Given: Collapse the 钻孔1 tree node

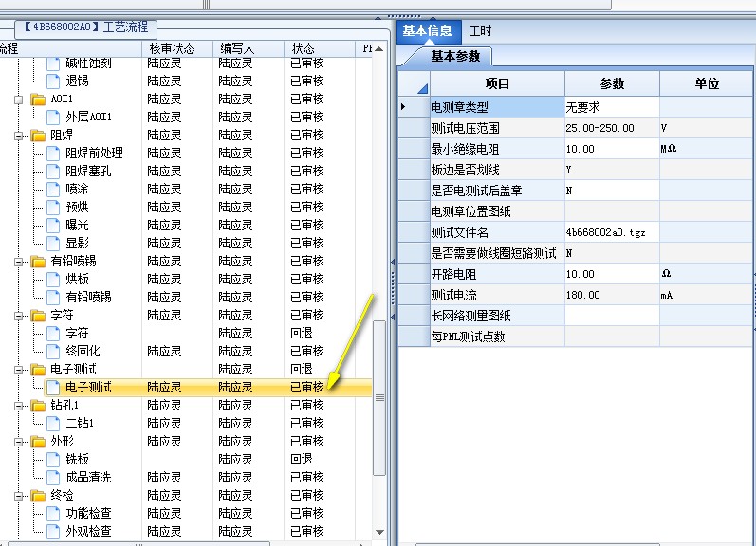Looking at the screenshot, I should tap(19, 407).
